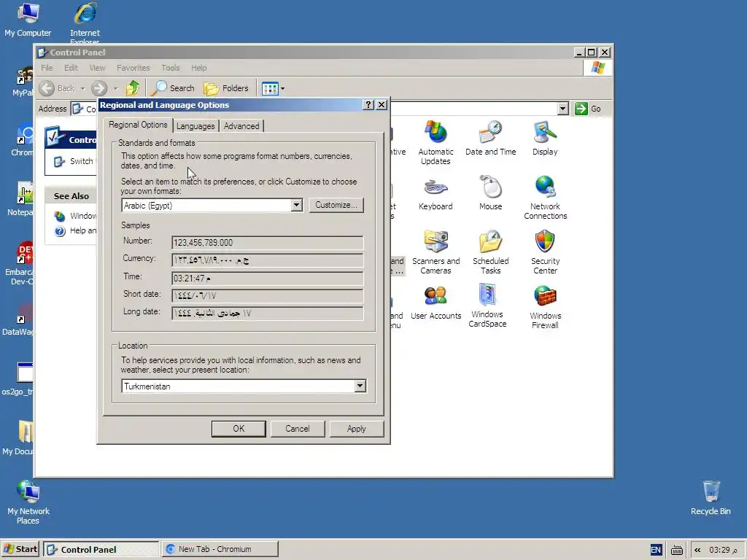Select the Regional Options tab
Viewport: 747px width, 560px height.
tap(138, 125)
